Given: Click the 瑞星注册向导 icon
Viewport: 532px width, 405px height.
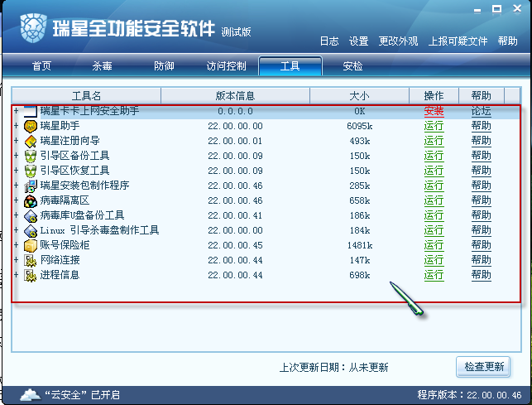Looking at the screenshot, I should pos(31,142).
